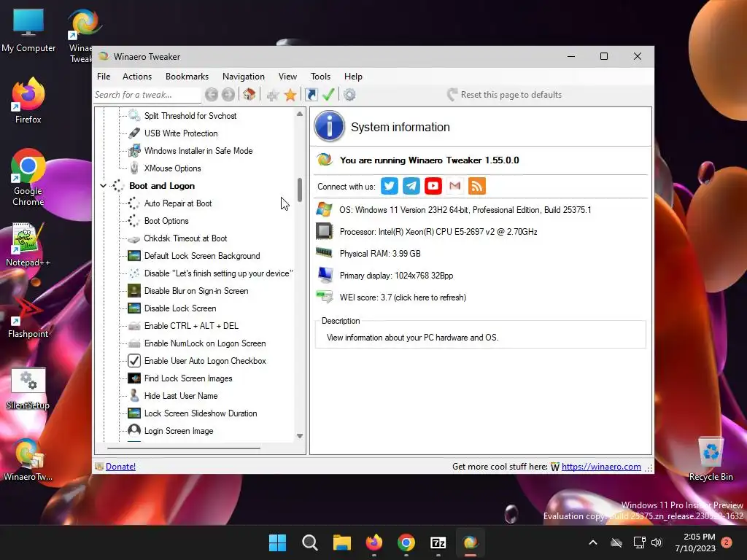
Task: Open Winaero Telegram channel icon
Action: point(411,186)
